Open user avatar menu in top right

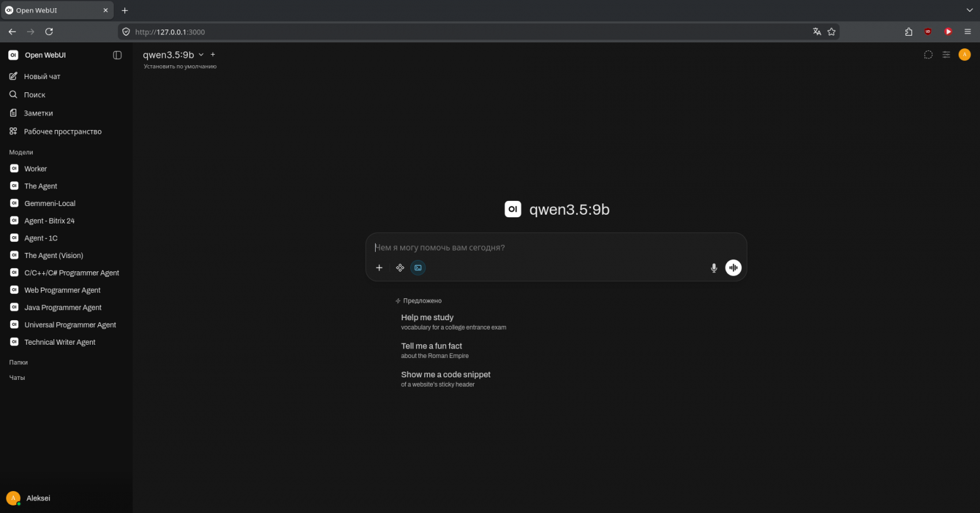tap(964, 55)
